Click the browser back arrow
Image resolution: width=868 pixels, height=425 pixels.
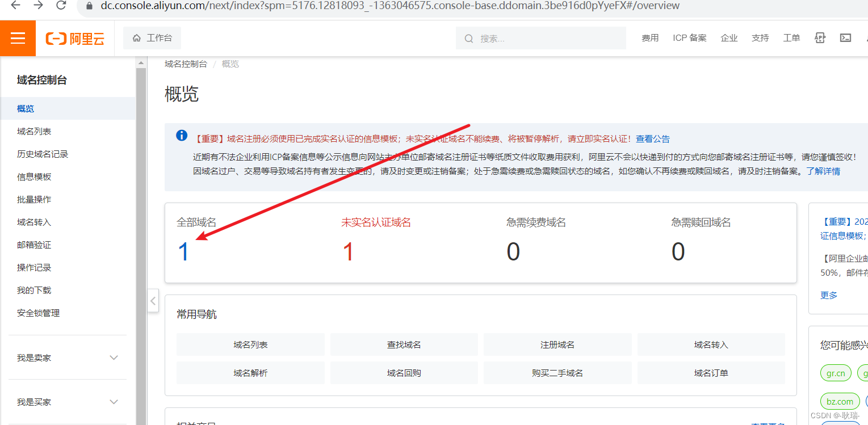[15, 6]
